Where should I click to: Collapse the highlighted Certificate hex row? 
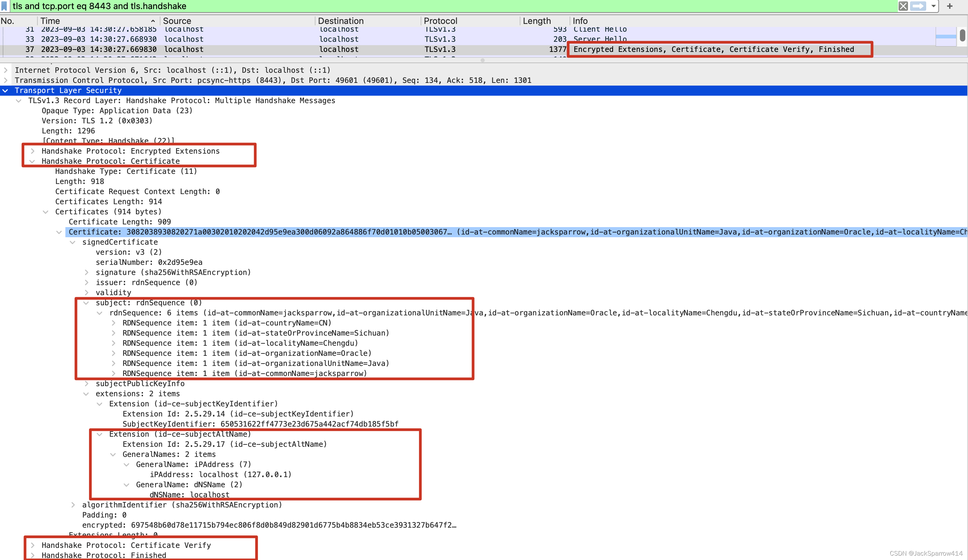point(59,232)
